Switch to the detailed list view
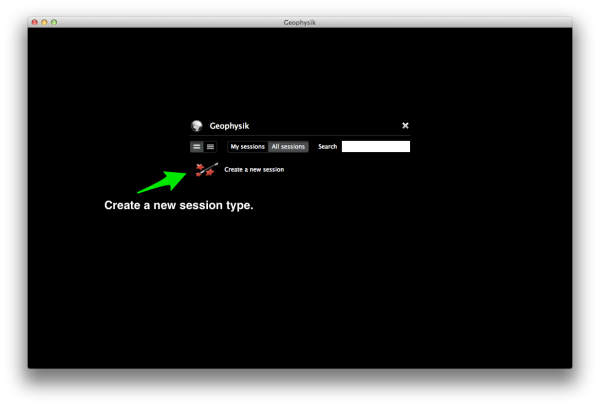Image resolution: width=600 pixels, height=407 pixels. pos(197,146)
